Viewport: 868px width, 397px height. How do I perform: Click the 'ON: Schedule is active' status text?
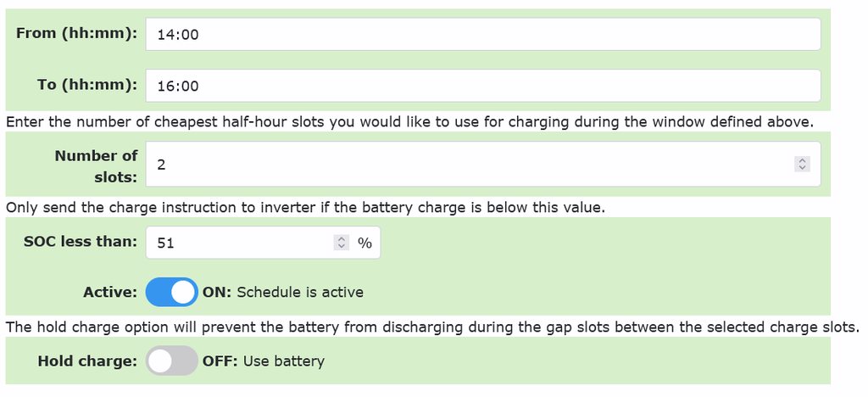coord(282,292)
